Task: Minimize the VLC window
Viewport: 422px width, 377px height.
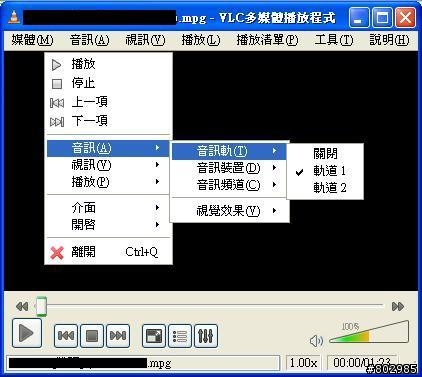Action: coord(359,17)
